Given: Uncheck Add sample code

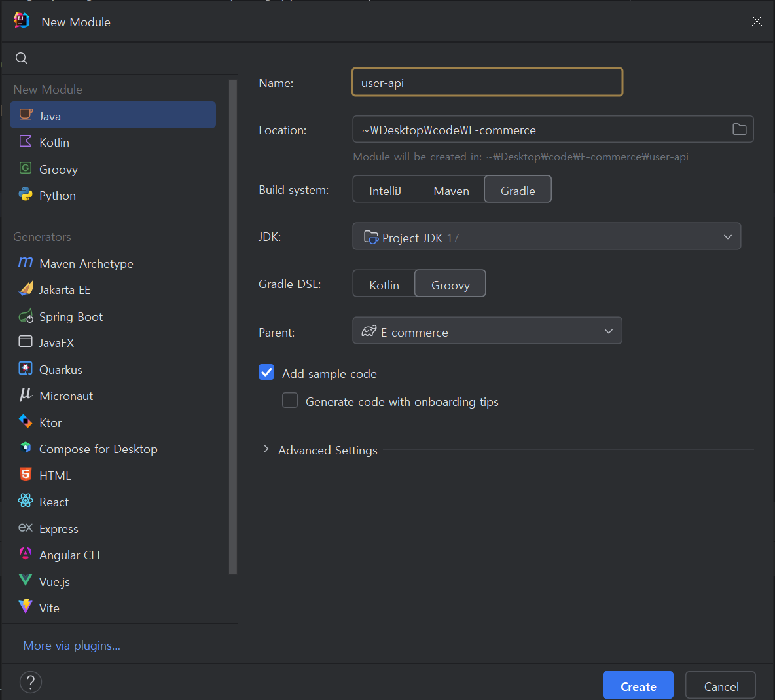Looking at the screenshot, I should 266,373.
